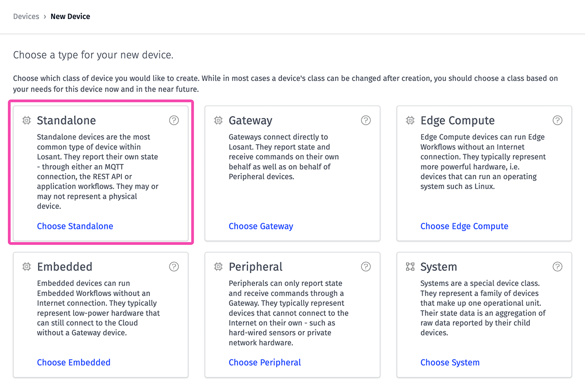
Task: Choose Peripheral device class link
Action: pyautogui.click(x=265, y=362)
